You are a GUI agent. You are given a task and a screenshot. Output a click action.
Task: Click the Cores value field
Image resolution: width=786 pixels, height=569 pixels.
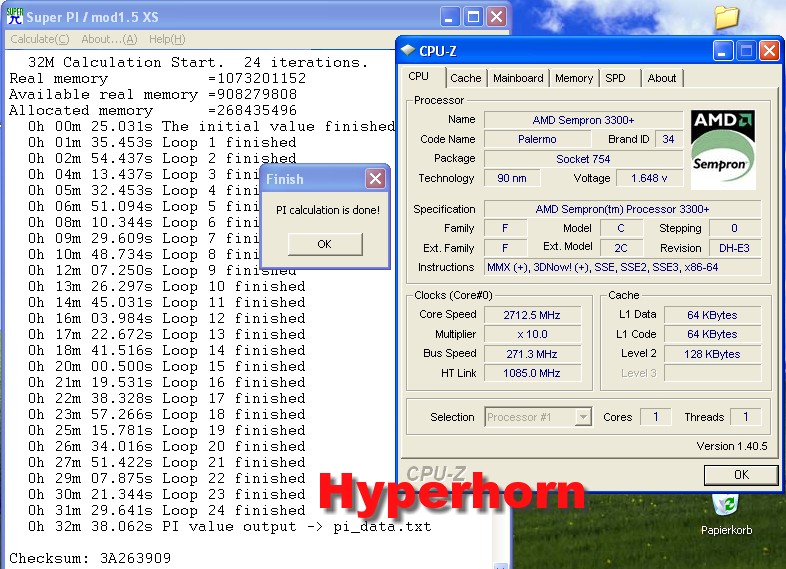656,417
